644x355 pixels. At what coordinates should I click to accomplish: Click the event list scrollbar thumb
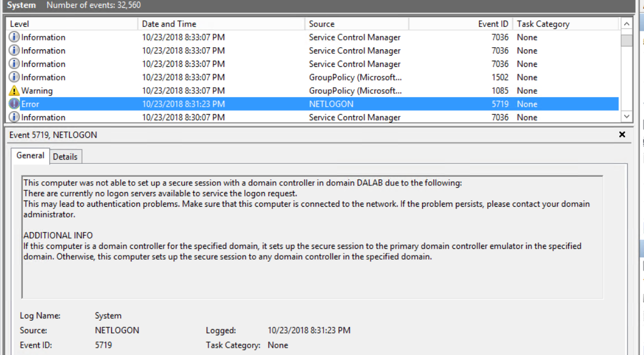coord(627,40)
